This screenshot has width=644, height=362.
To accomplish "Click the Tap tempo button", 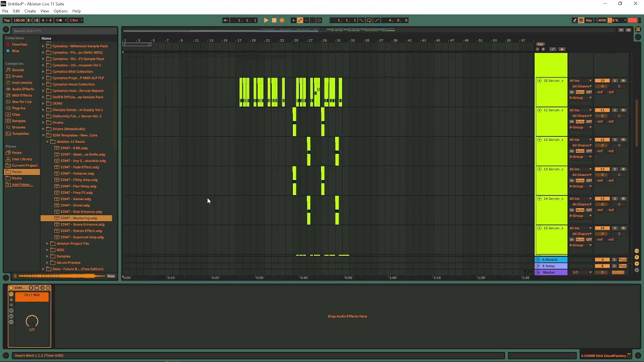I will [x=7, y=20].
